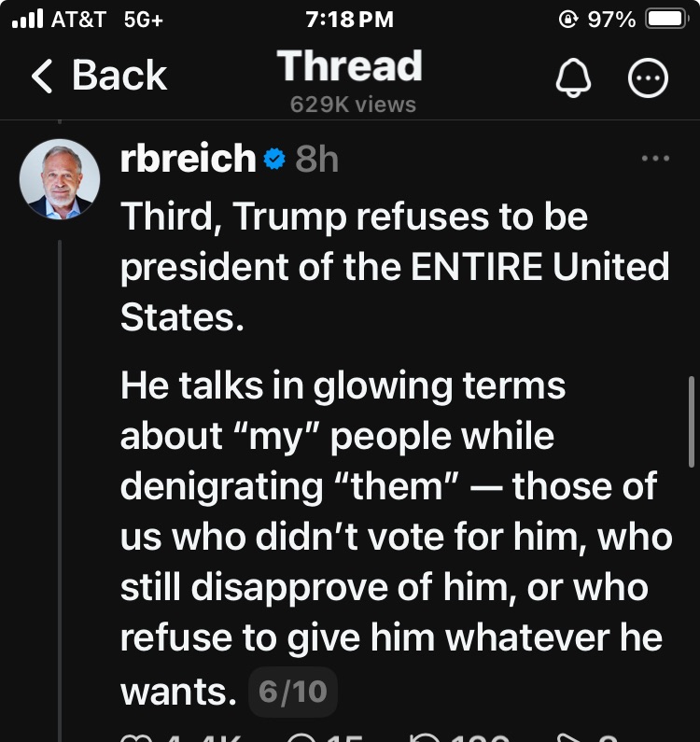Open the circled ellipsis thread options

click(x=648, y=80)
